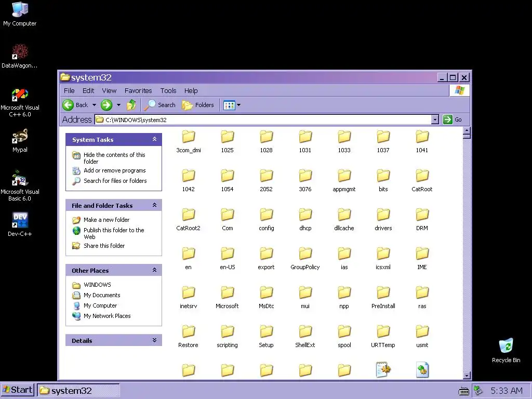The image size is (532, 399).
Task: Expand the Address bar dropdown
Action: coord(435,119)
